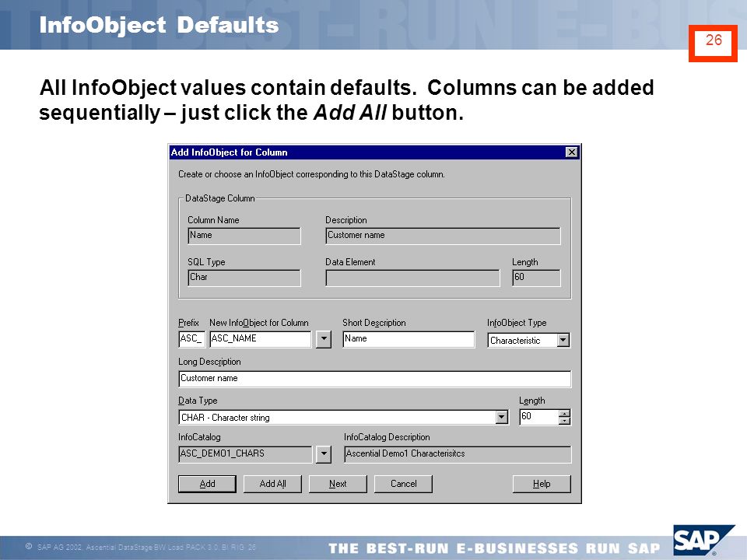Click the Long Description field
The height and width of the screenshot is (560, 747).
tap(375, 379)
